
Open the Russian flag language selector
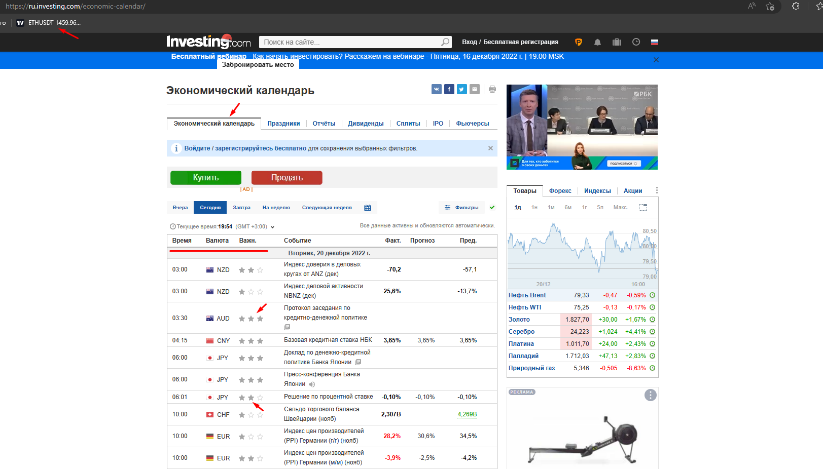tap(654, 42)
